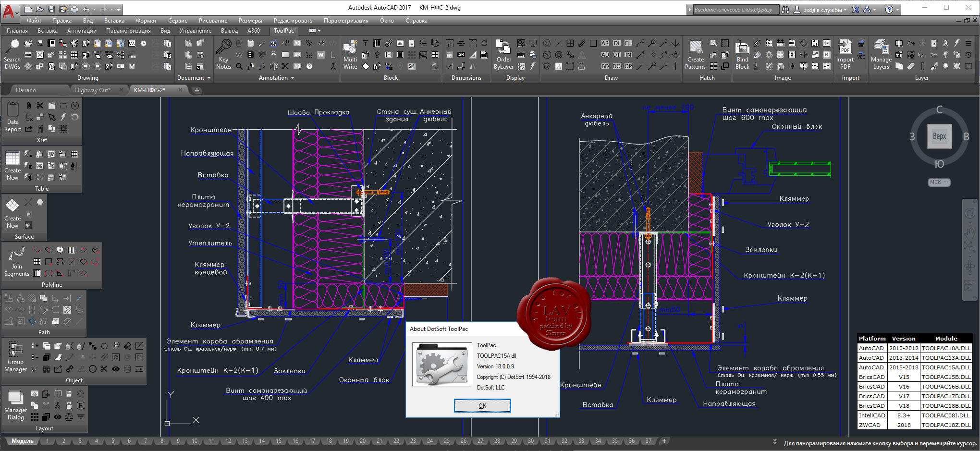The height and width of the screenshot is (451, 980).
Task: Select the DO tool in the Draw panel
Action: [617, 66]
